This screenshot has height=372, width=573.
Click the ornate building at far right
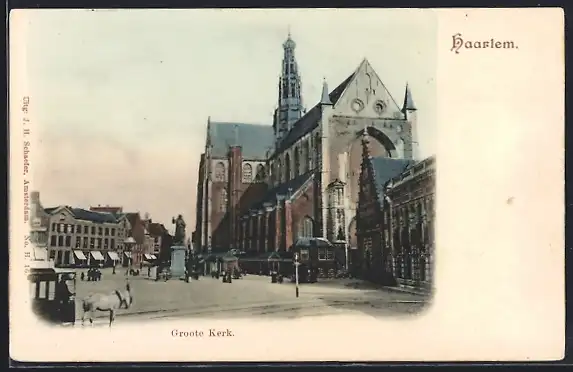[411, 223]
